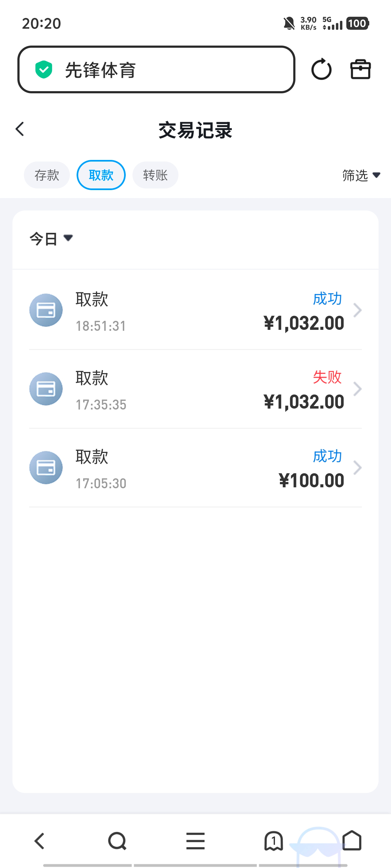This screenshot has width=391, height=868.
Task: Open search in bottom navigation bar
Action: [117, 841]
